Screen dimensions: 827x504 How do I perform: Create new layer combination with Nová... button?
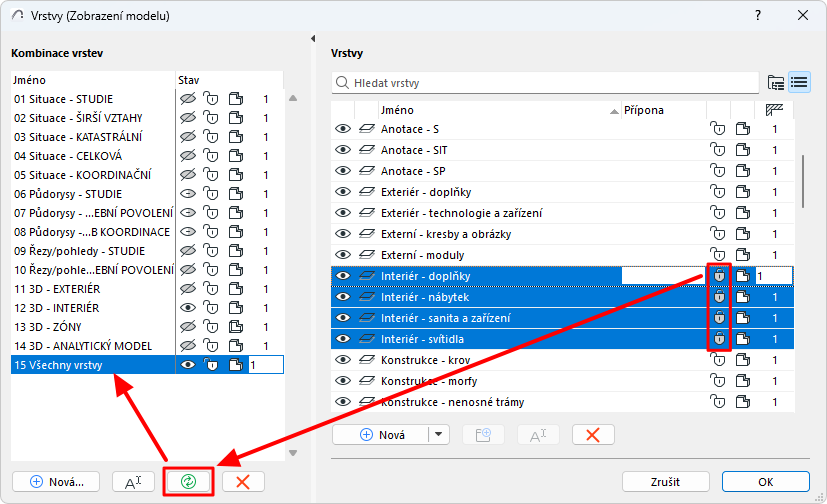[56, 481]
